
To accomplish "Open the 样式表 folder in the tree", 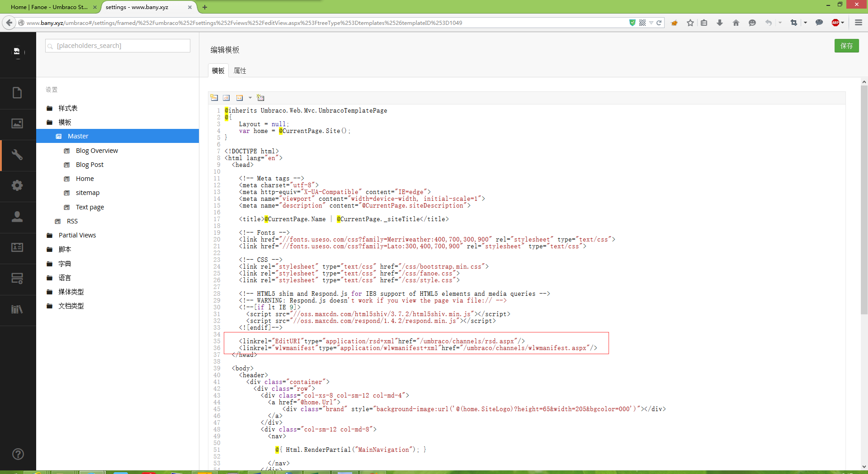I will point(68,108).
